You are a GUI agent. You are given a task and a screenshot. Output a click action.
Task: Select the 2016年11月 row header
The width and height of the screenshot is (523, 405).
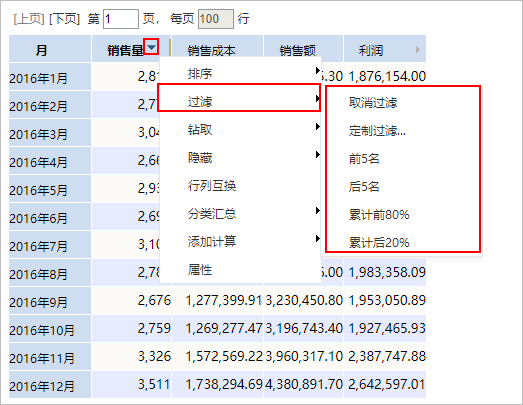[50, 357]
